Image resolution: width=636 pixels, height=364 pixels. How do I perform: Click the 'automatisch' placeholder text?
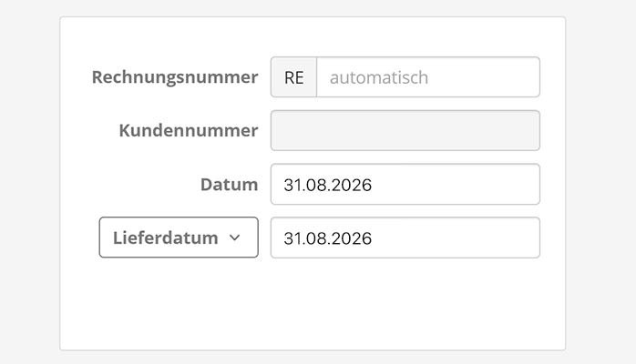[x=378, y=77]
